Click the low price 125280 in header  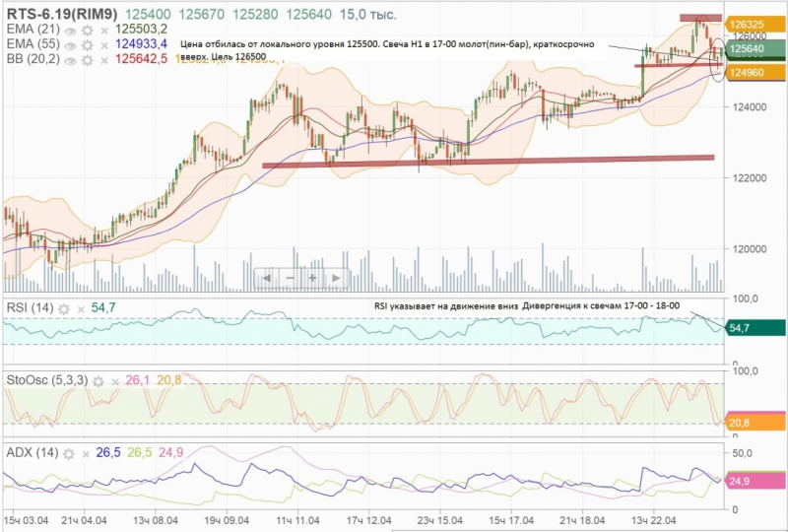tap(255, 15)
